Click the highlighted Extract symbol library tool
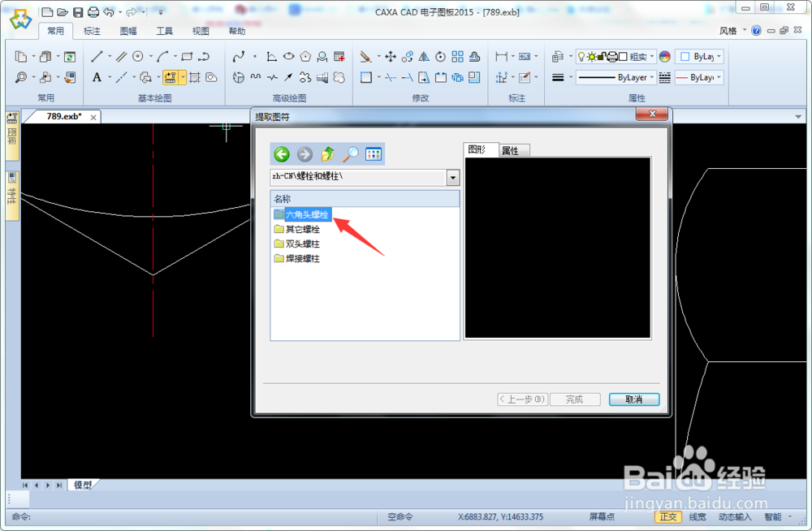This screenshot has width=812, height=531. pyautogui.click(x=171, y=78)
